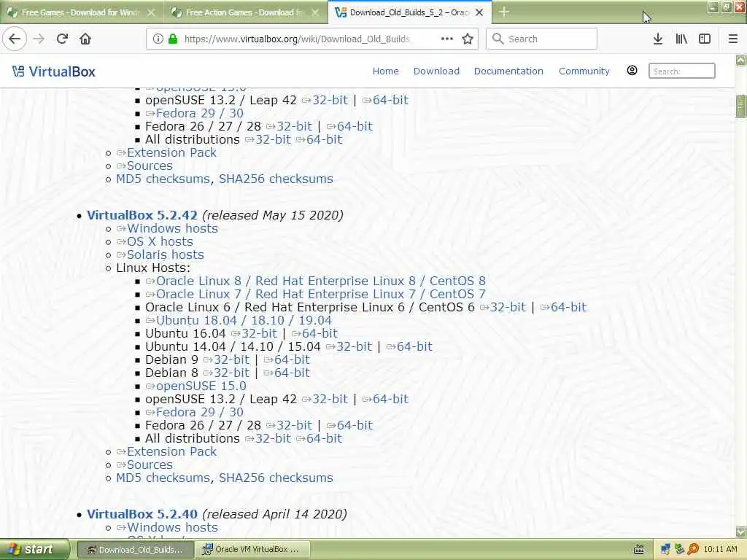Open the Home navigation item
The image size is (747, 560).
coord(385,71)
